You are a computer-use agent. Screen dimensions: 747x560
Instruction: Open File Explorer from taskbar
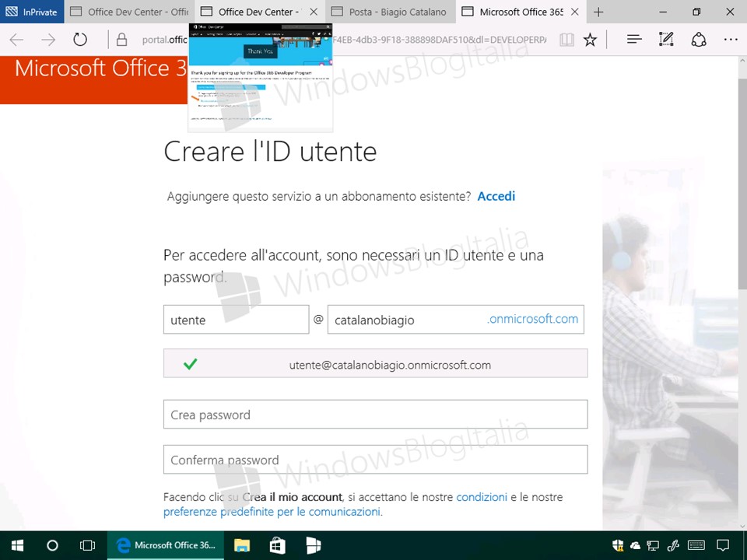click(x=242, y=545)
